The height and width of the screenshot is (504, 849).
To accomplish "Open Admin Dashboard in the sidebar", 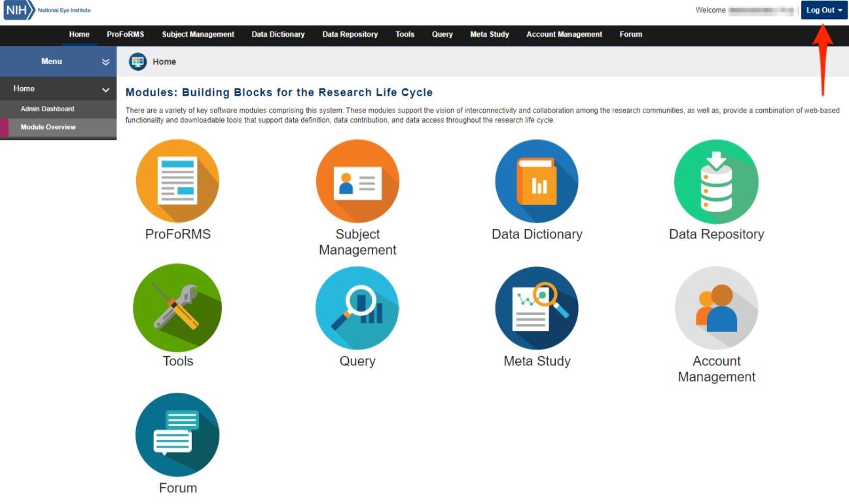I will 47,109.
